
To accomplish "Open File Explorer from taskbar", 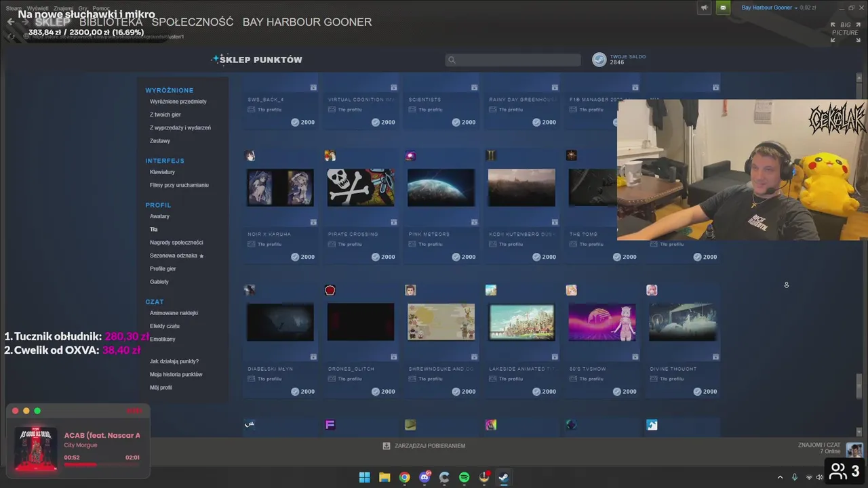I will [384, 477].
